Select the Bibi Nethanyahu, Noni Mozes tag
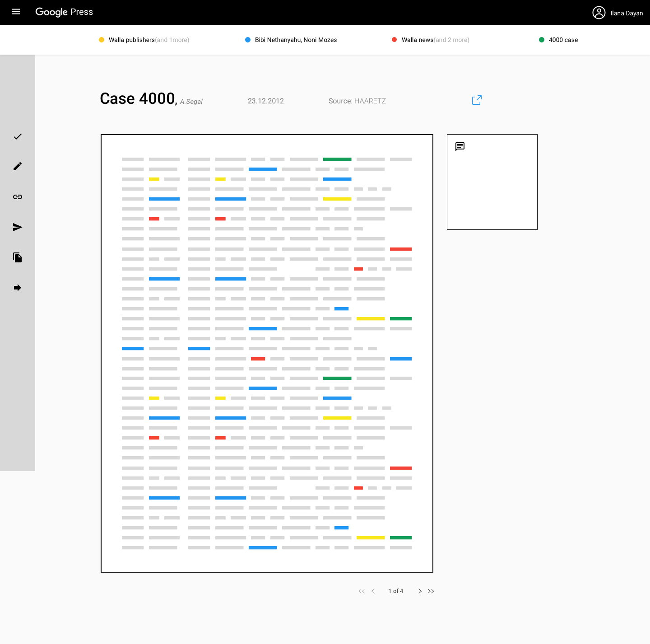The width and height of the screenshot is (650, 644). pyautogui.click(x=291, y=40)
